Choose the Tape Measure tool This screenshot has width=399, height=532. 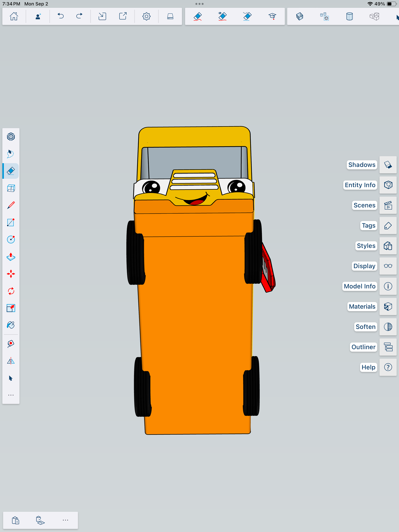point(11,344)
